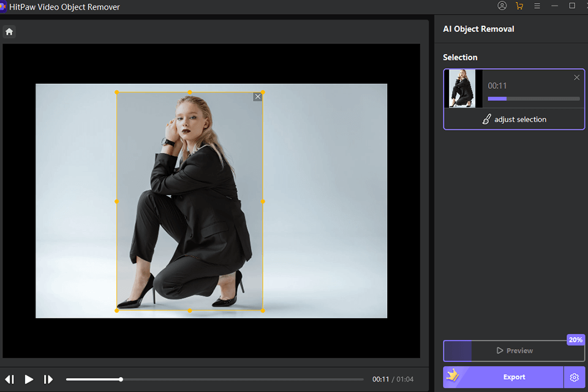
Task: Open the user account profile icon
Action: [x=502, y=6]
